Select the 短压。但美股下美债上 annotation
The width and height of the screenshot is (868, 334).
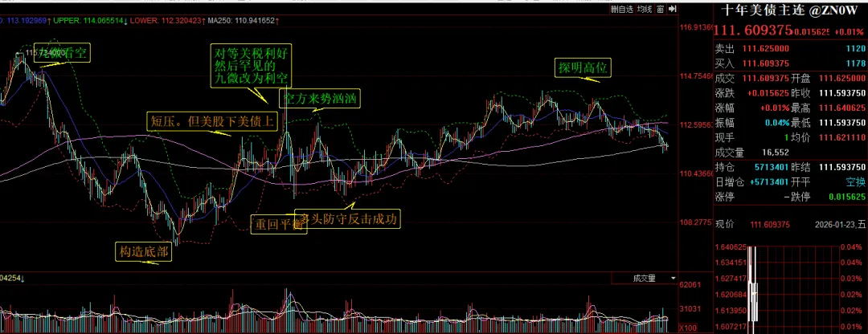[212, 122]
